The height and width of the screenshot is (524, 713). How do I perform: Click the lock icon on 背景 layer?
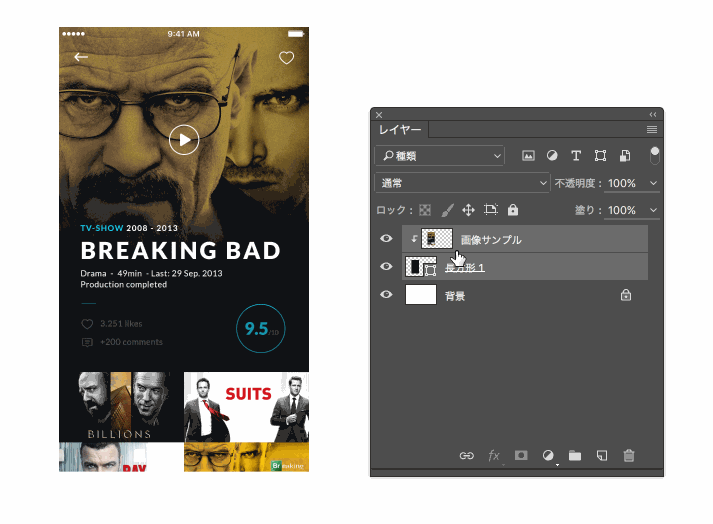coord(626,295)
